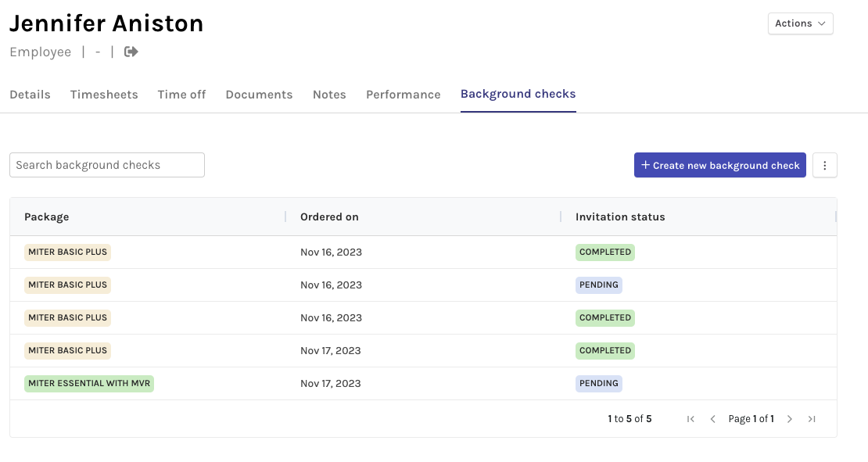Click the 'Page 1 of 1' indicator
Viewport: 868px width, 462px height.
(751, 419)
